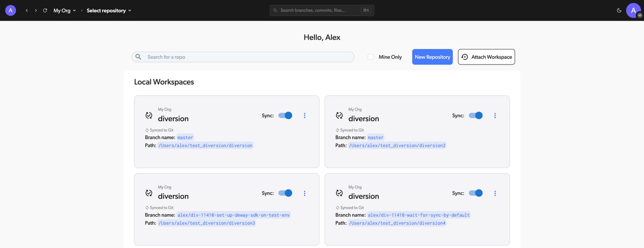Open the three-dot menu on the /diversion path card
The width and height of the screenshot is (644, 248).
point(304,115)
